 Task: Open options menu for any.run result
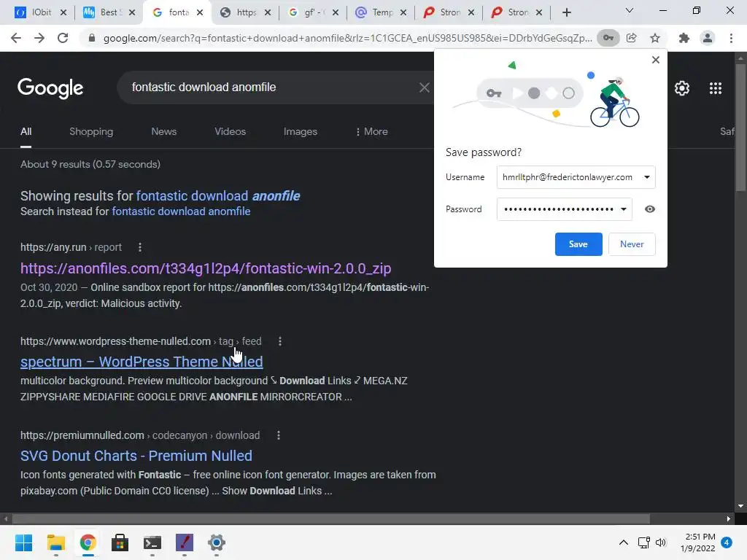point(139,247)
